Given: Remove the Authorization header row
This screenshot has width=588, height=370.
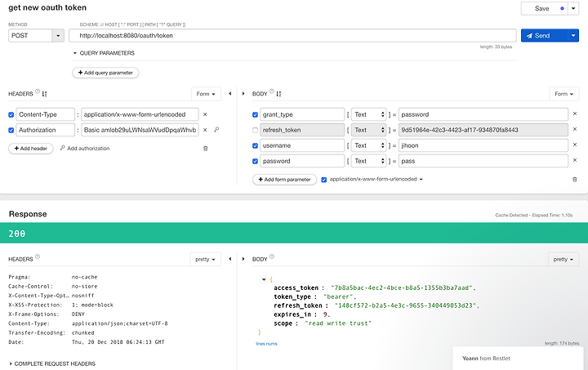Looking at the screenshot, I should pos(205,130).
